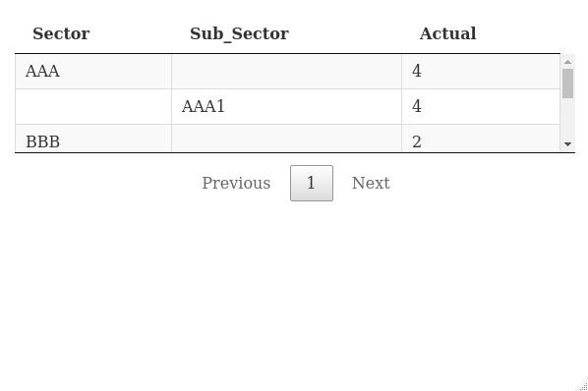
Task: Select the BBB sector cell
Action: (93, 139)
